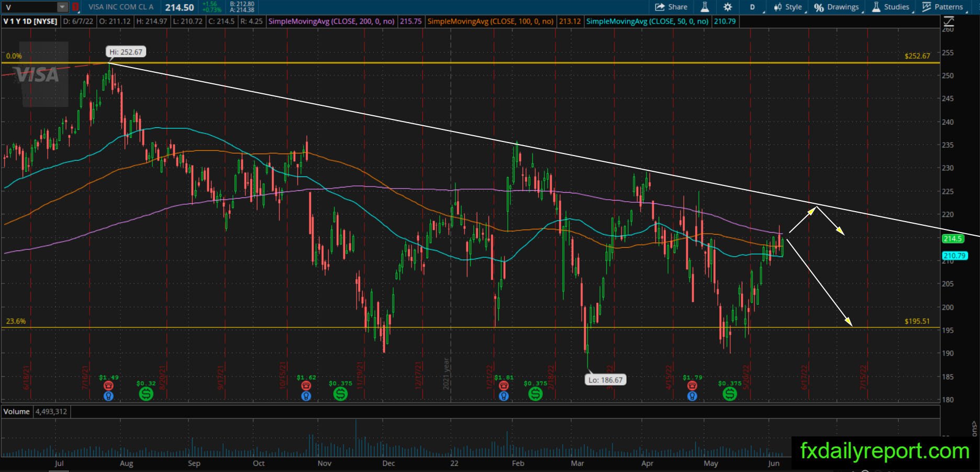Open the Studies dropdown menu
Screen dimensions: 980x472
coord(892,7)
